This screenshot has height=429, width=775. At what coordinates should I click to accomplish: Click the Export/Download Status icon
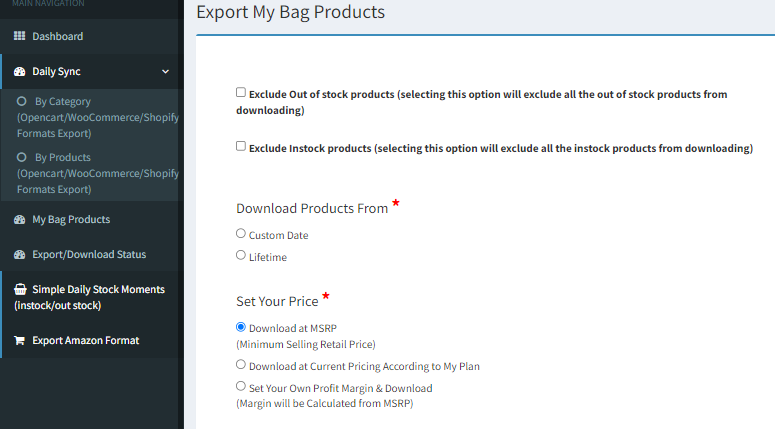19,255
